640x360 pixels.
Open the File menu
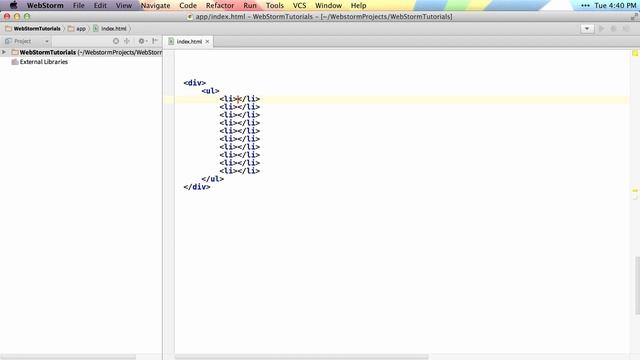78,5
